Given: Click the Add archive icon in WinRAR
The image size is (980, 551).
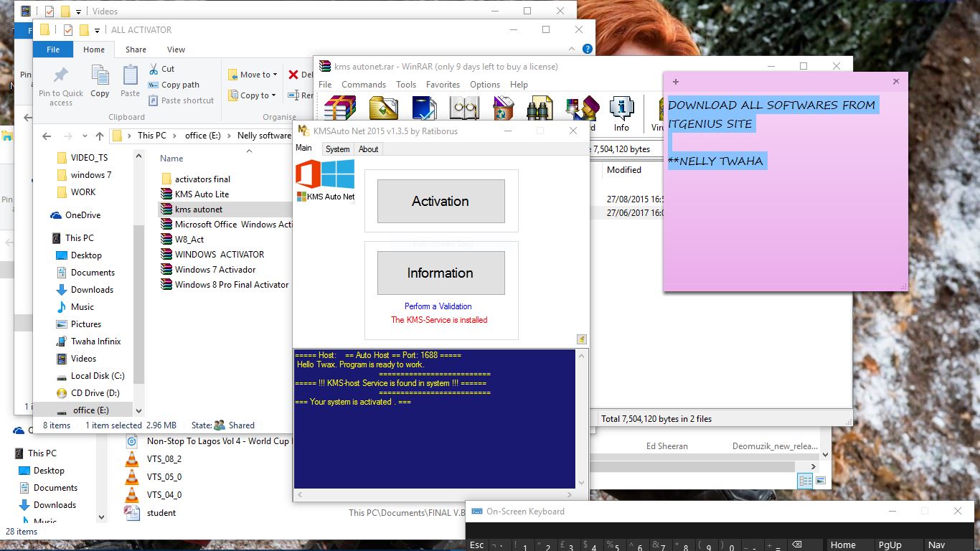Looking at the screenshot, I should [x=339, y=108].
